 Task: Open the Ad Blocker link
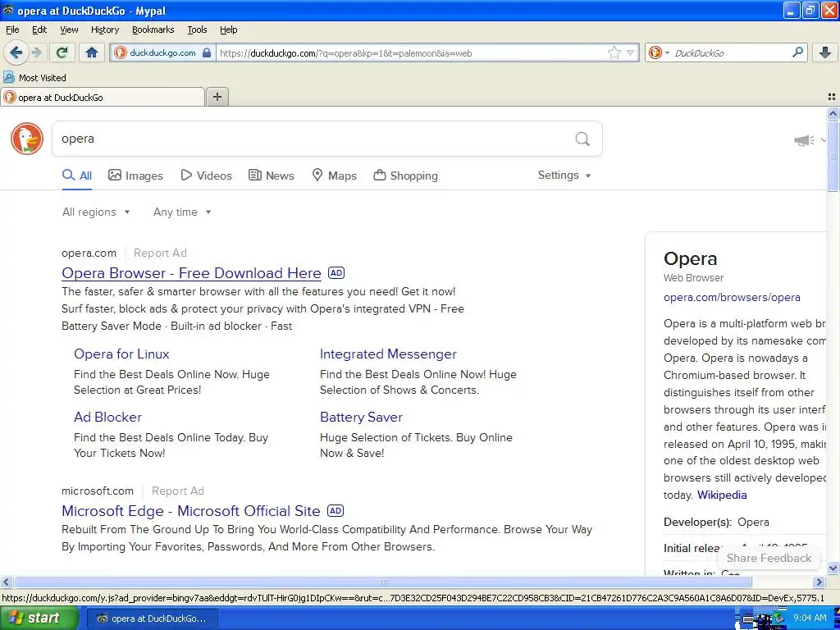[x=107, y=418]
